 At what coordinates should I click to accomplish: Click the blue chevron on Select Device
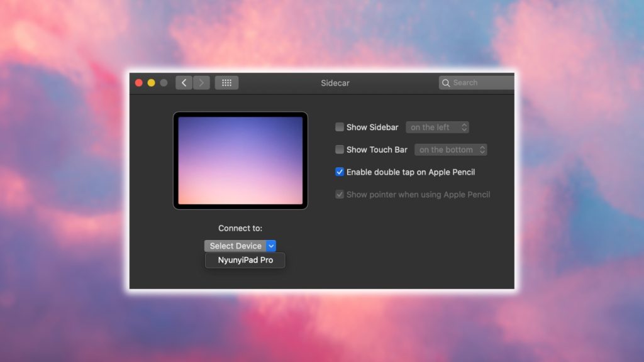[x=272, y=246]
